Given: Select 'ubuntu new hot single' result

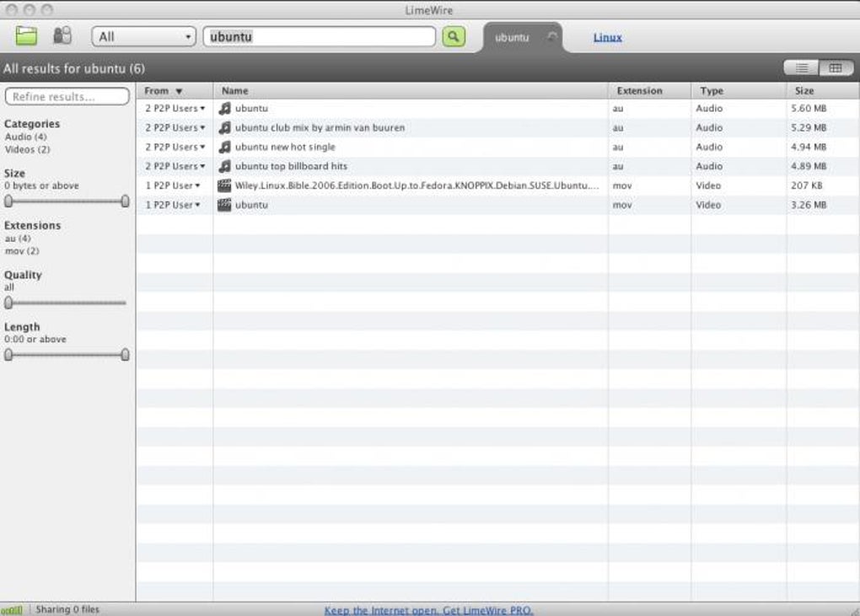Looking at the screenshot, I should pos(285,147).
